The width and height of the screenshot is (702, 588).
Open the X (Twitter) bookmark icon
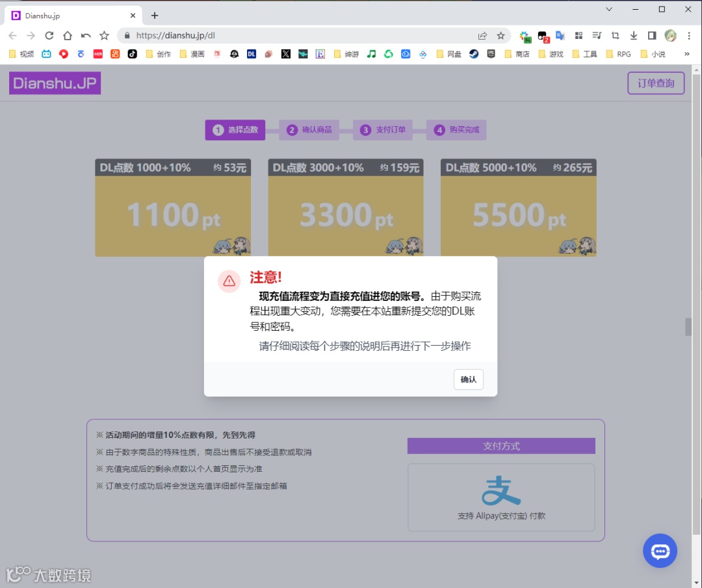(285, 54)
